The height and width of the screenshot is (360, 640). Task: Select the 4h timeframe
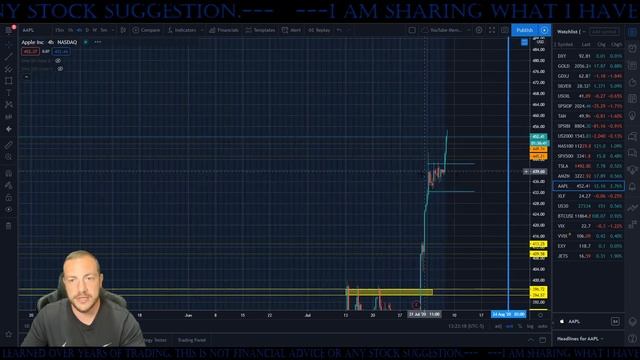click(79, 30)
